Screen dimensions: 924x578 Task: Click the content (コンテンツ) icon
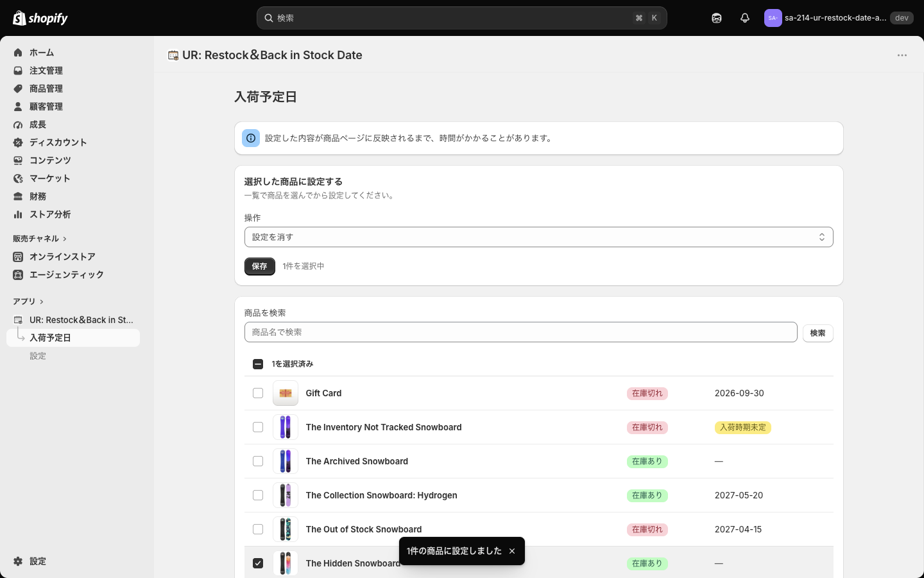pyautogui.click(x=18, y=161)
